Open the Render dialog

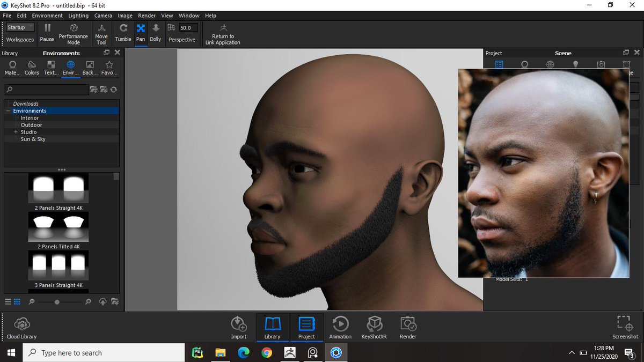[408, 328]
